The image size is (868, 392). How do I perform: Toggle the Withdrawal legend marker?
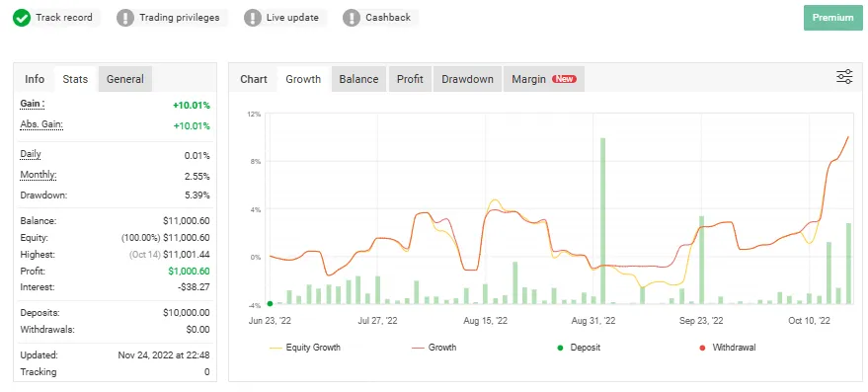click(728, 348)
